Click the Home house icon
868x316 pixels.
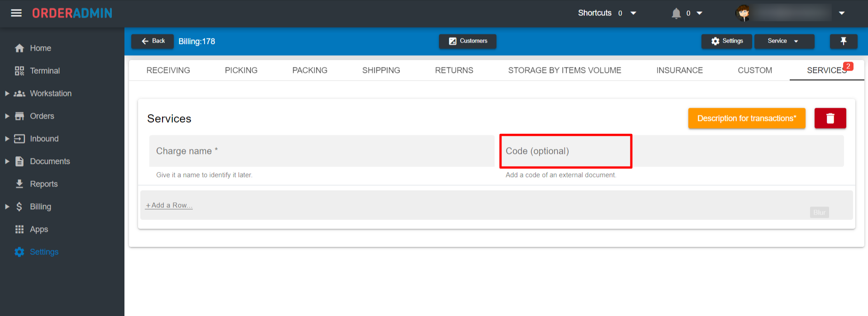19,48
